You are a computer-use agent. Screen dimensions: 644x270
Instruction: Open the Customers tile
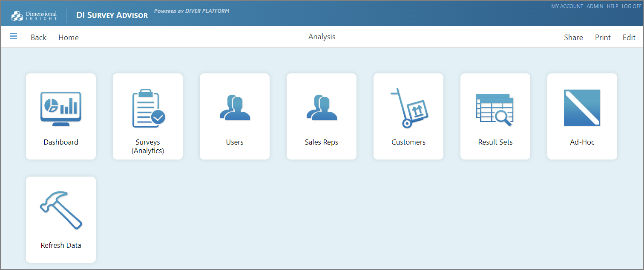(408, 116)
